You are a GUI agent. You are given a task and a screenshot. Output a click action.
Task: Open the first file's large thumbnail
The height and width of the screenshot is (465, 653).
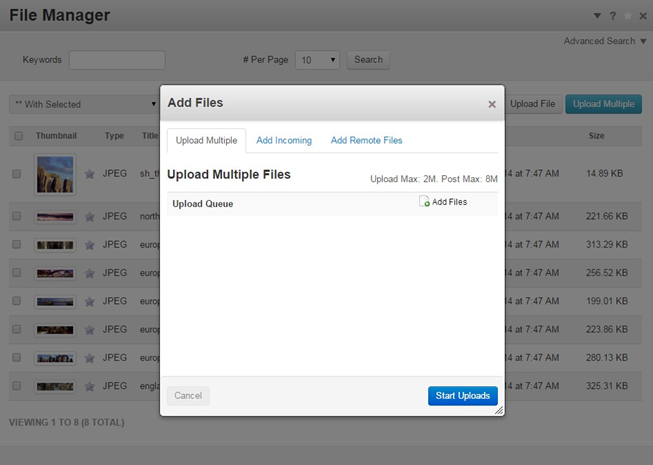point(55,174)
